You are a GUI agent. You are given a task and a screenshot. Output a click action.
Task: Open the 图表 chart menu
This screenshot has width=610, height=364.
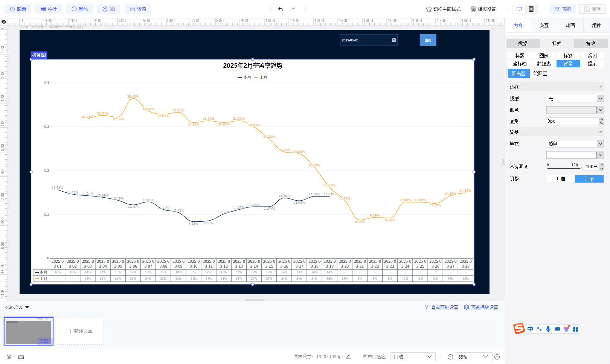(x=18, y=9)
